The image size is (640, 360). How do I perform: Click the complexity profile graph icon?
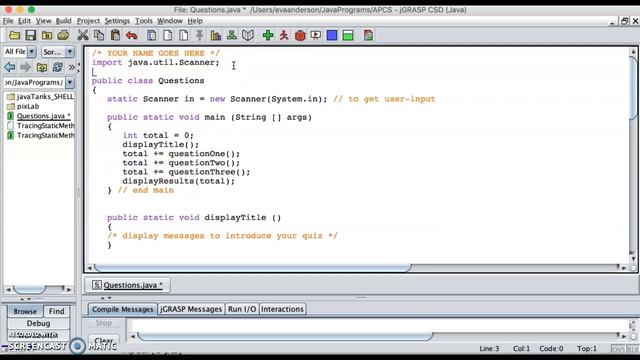tap(216, 36)
